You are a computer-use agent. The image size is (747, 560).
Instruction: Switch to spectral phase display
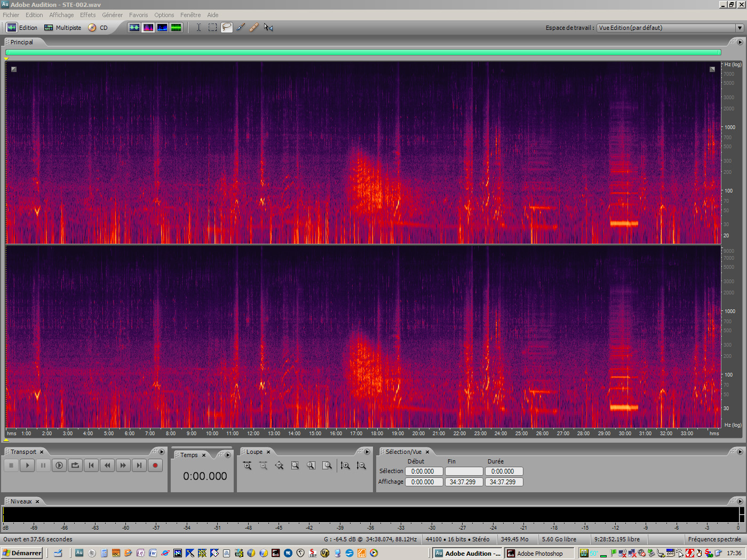pos(176,27)
